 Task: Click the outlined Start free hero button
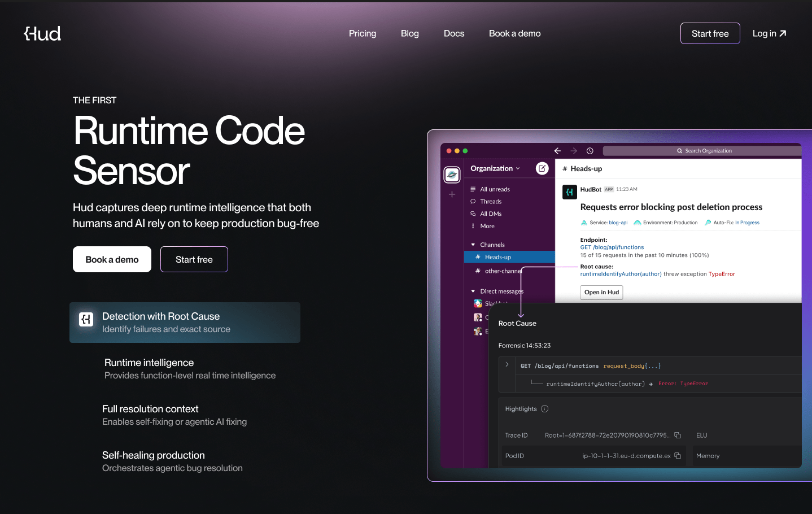click(194, 259)
